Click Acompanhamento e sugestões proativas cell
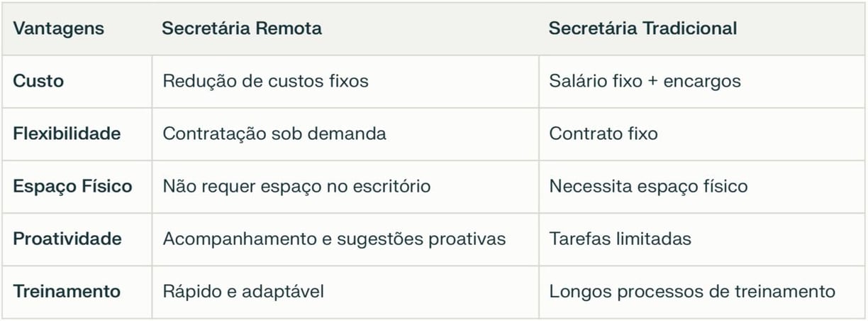The width and height of the screenshot is (868, 321). pyautogui.click(x=334, y=239)
